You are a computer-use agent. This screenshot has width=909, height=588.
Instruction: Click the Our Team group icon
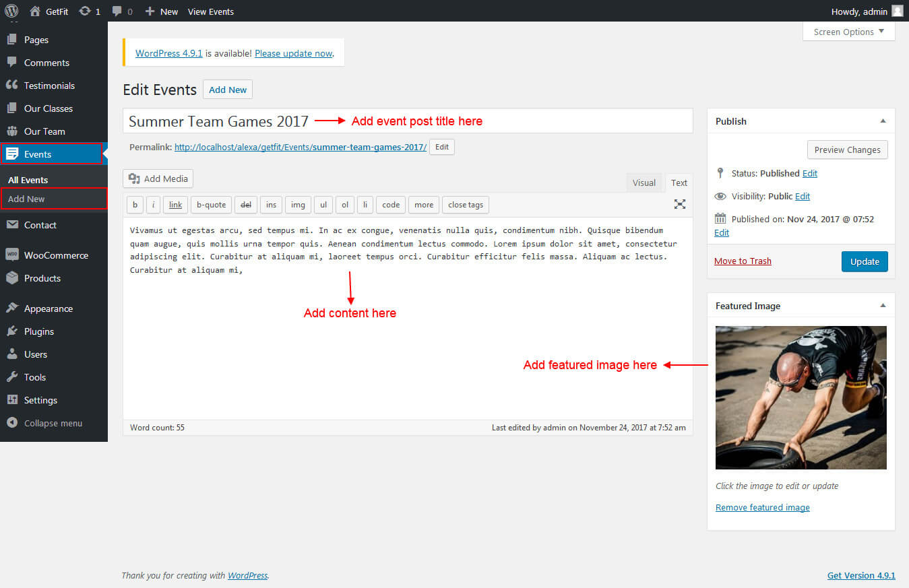(11, 131)
